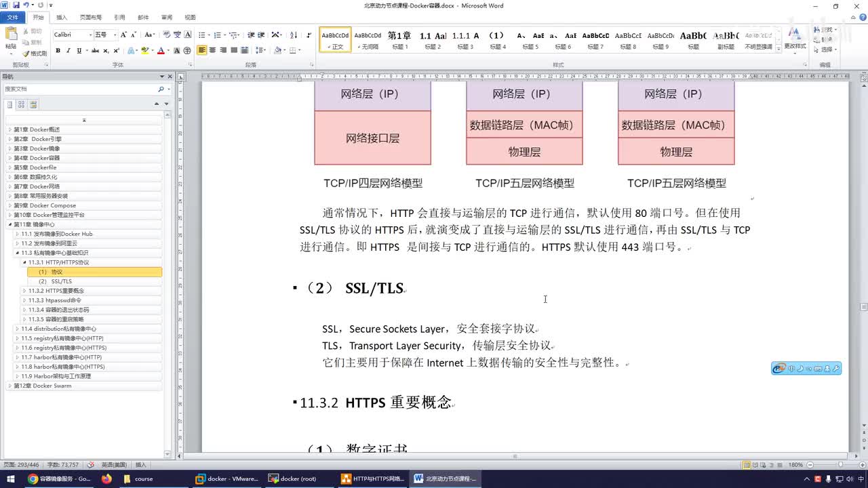Switch to the 视图 ribbon tab

190,17
